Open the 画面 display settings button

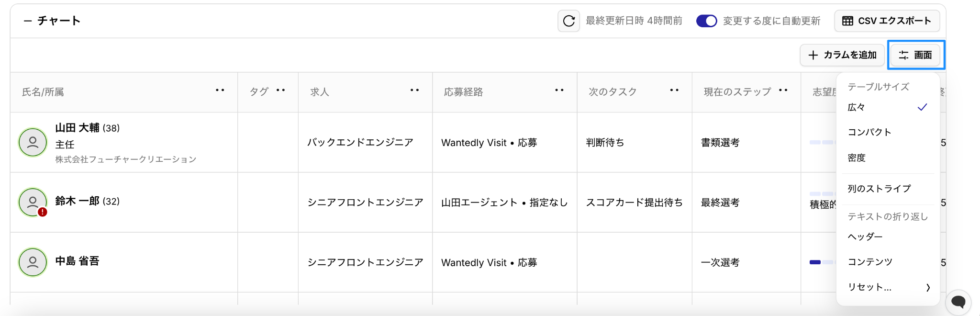click(916, 55)
